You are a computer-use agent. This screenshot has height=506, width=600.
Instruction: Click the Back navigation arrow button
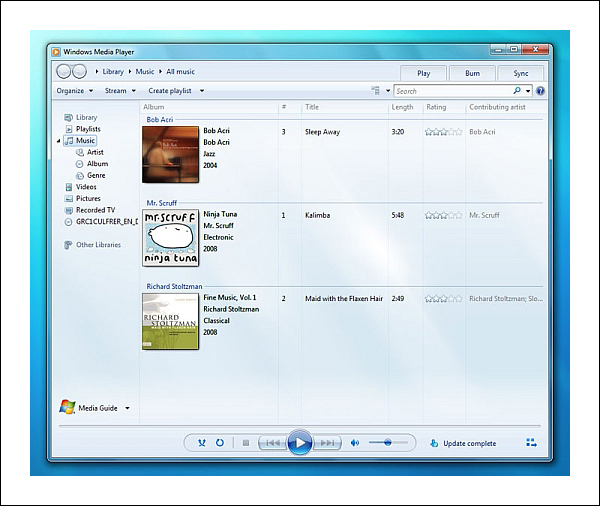click(x=64, y=72)
